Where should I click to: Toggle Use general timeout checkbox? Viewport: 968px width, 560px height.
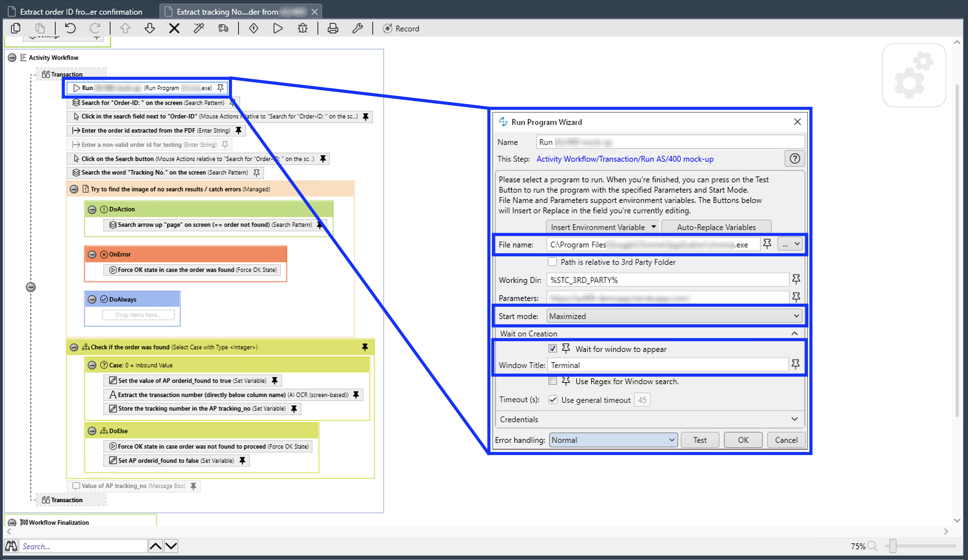tap(552, 400)
